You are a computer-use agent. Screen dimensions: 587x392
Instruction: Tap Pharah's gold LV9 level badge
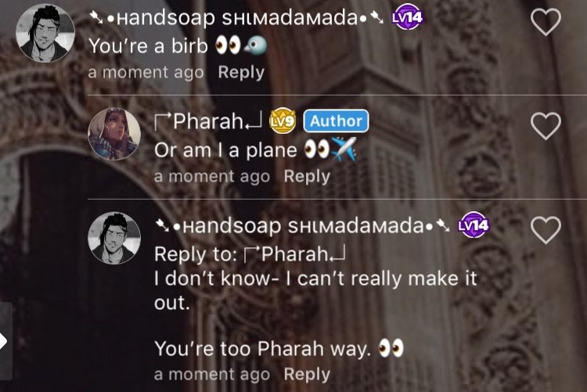coord(283,120)
